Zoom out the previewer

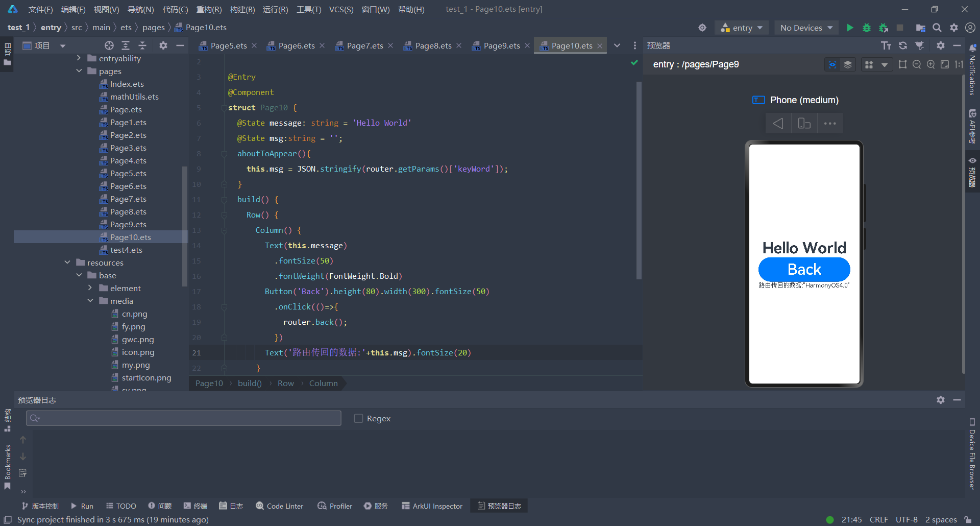click(917, 64)
